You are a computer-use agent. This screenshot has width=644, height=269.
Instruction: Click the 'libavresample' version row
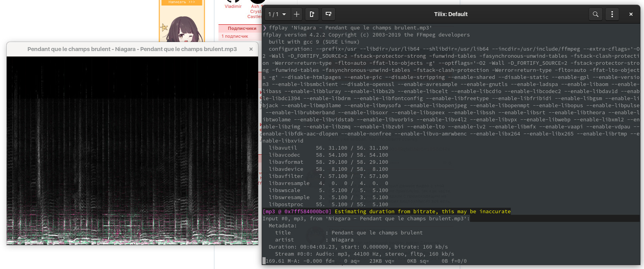point(328,183)
